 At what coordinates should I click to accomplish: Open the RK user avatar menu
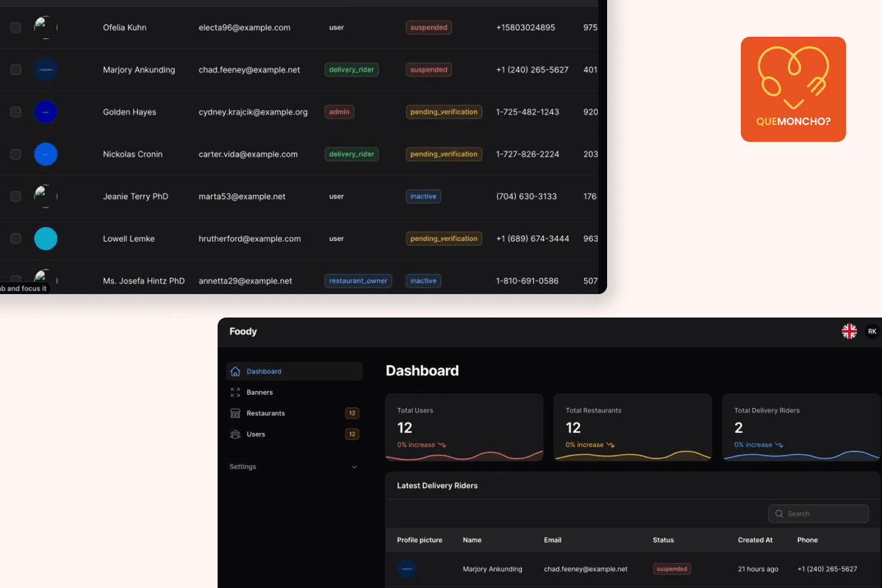point(872,331)
